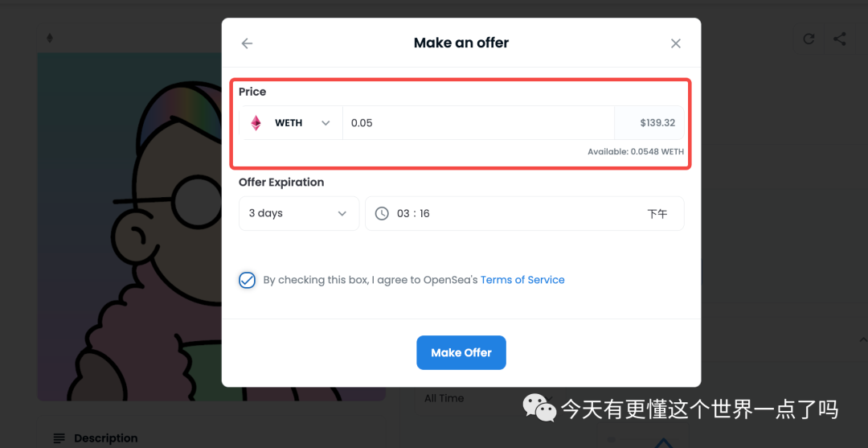Close the Make an offer dialog
The height and width of the screenshot is (448, 868).
675,43
